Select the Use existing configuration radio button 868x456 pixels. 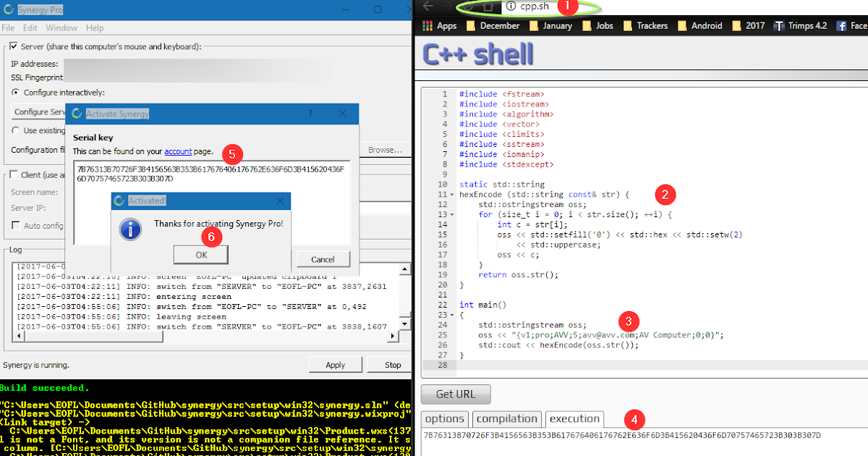coord(16,131)
